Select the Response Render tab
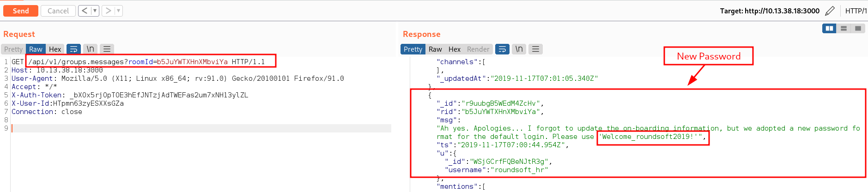This screenshot has height=192, width=868. click(x=478, y=49)
